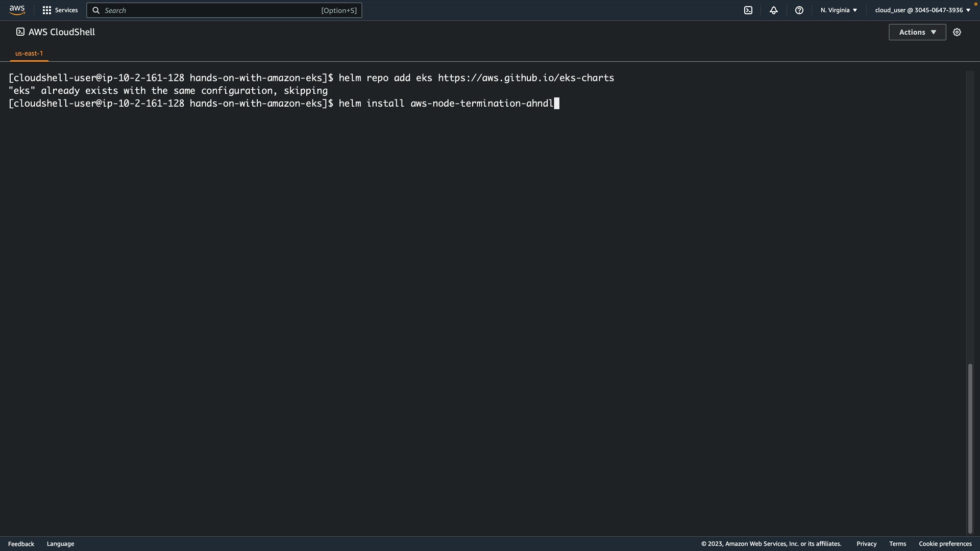This screenshot has width=980, height=551.
Task: Expand the Actions dropdown button
Action: tap(917, 32)
